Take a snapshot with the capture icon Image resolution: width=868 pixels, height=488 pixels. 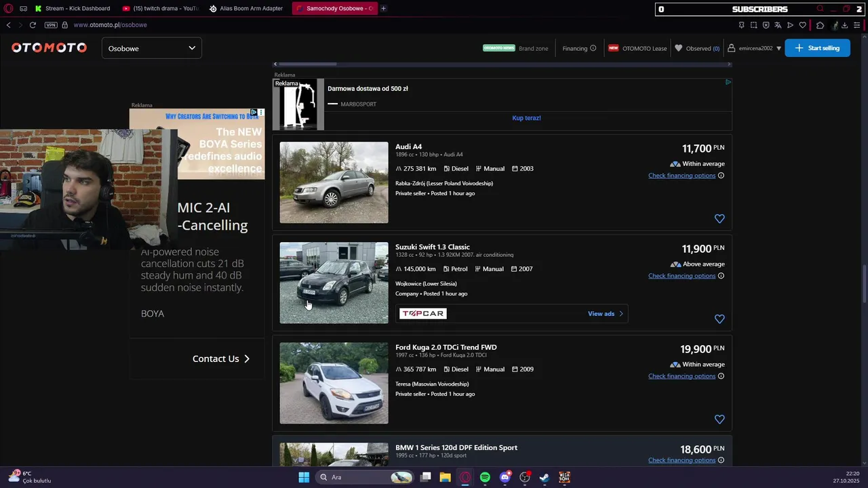pos(753,25)
